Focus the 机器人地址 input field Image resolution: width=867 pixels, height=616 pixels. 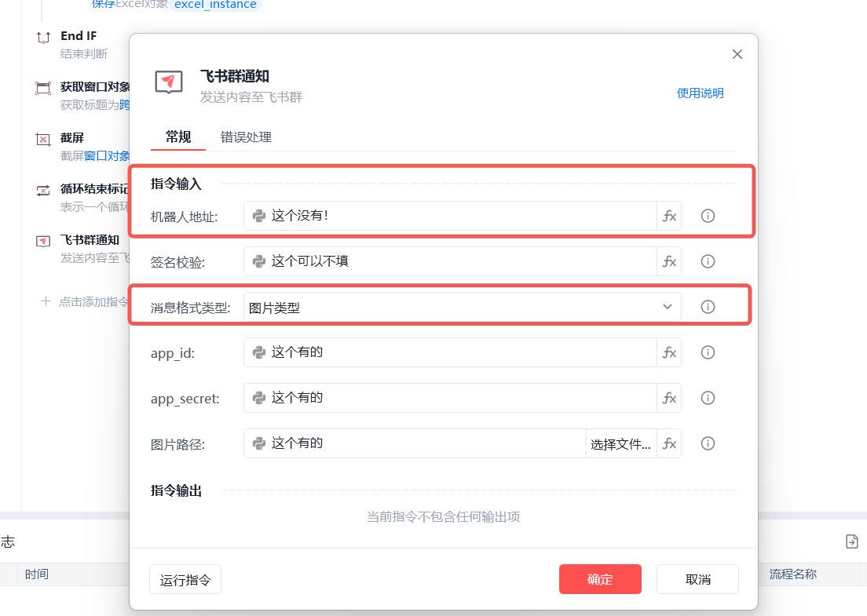pyautogui.click(x=450, y=216)
